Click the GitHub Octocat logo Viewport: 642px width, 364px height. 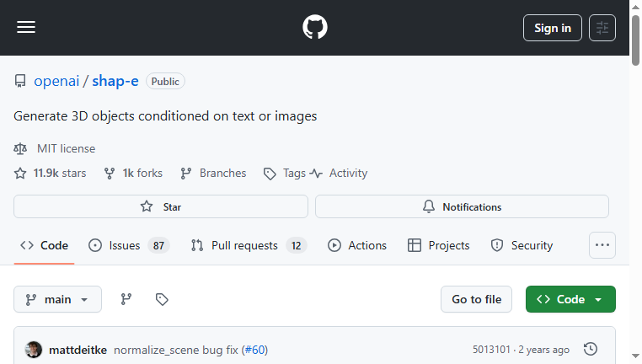315,27
